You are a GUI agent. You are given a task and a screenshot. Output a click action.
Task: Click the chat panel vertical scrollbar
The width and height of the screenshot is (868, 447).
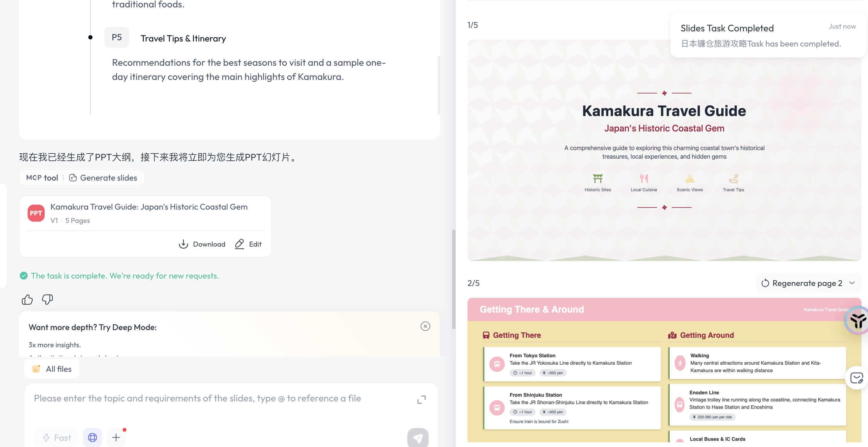[454, 279]
